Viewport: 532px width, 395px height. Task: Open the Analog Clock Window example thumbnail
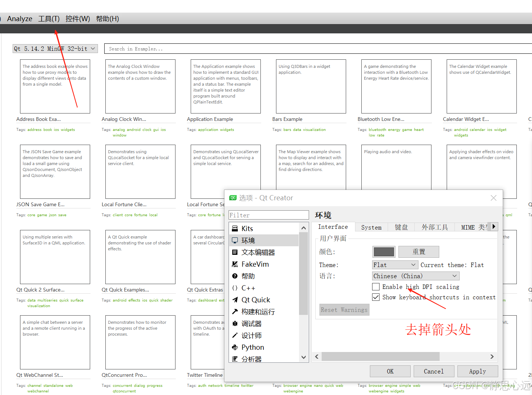[x=140, y=86]
